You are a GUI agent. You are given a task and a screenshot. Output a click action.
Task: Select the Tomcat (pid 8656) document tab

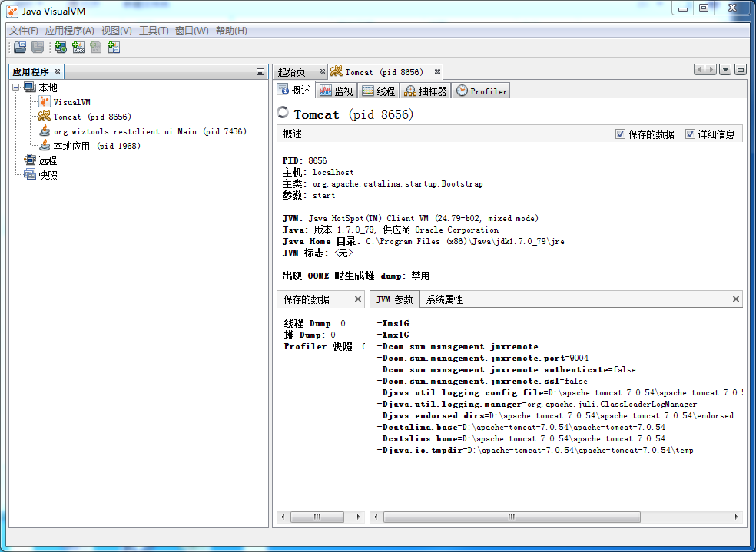click(384, 71)
